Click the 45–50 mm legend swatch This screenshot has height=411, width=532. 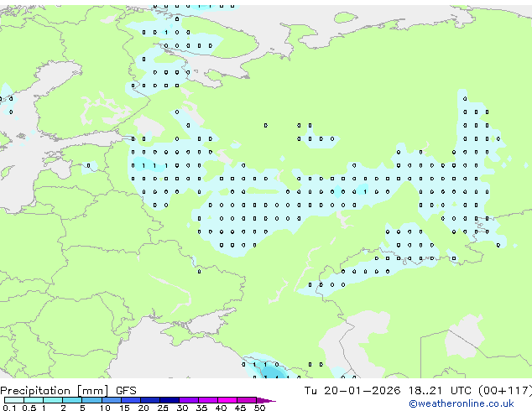(x=247, y=400)
